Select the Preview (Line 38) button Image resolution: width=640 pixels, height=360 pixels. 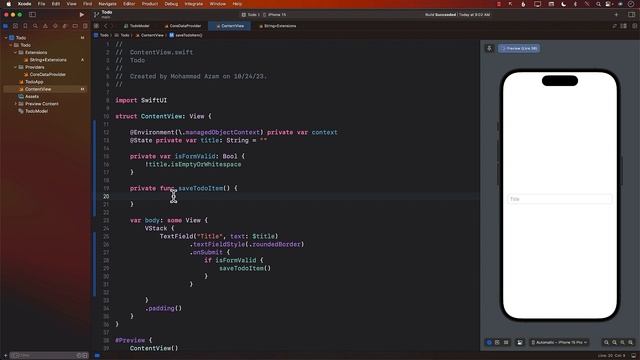519,48
